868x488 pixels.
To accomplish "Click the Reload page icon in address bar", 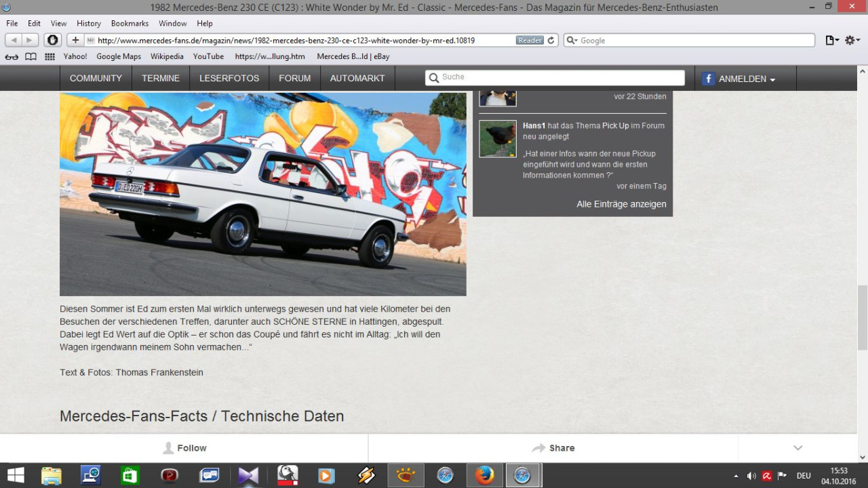I will click(551, 41).
